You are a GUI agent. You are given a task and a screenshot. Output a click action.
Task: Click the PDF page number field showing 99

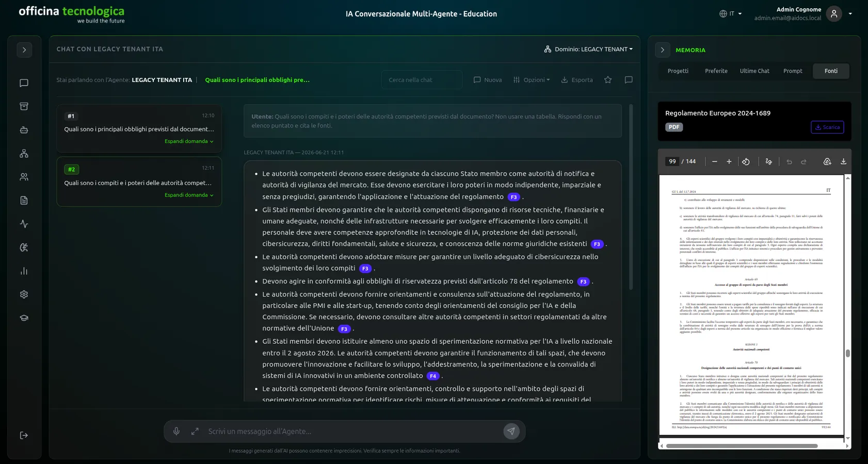click(x=672, y=161)
